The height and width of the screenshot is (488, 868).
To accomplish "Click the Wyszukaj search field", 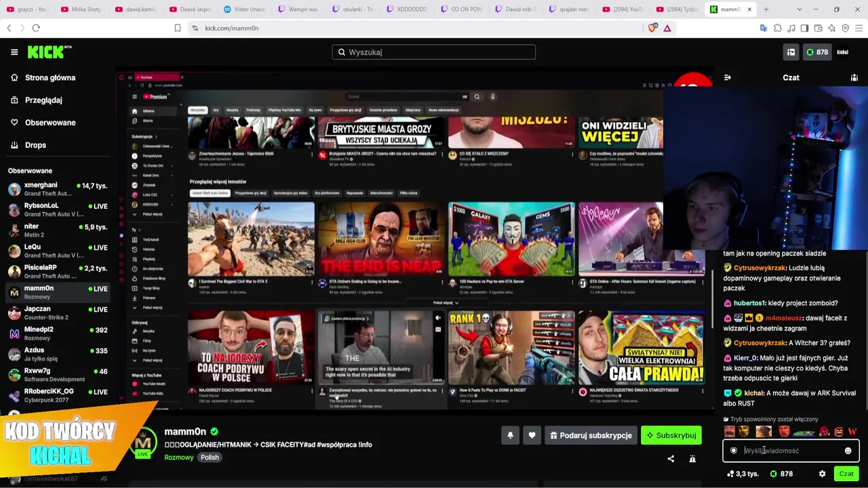I will point(434,52).
